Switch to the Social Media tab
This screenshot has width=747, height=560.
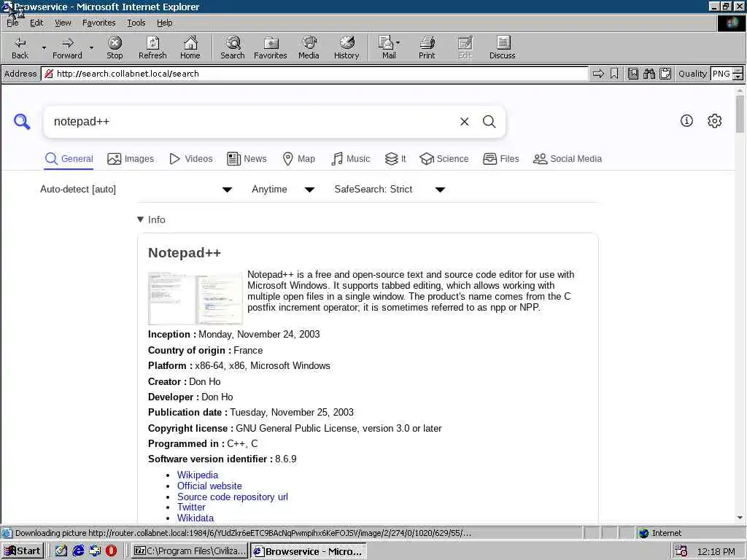[x=568, y=158]
